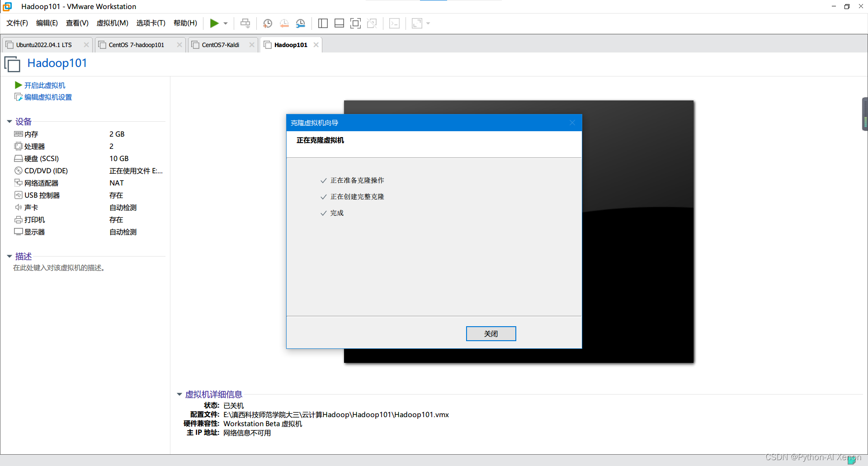Image resolution: width=868 pixels, height=466 pixels.
Task: Select the 处理器 processor device row
Action: point(89,147)
